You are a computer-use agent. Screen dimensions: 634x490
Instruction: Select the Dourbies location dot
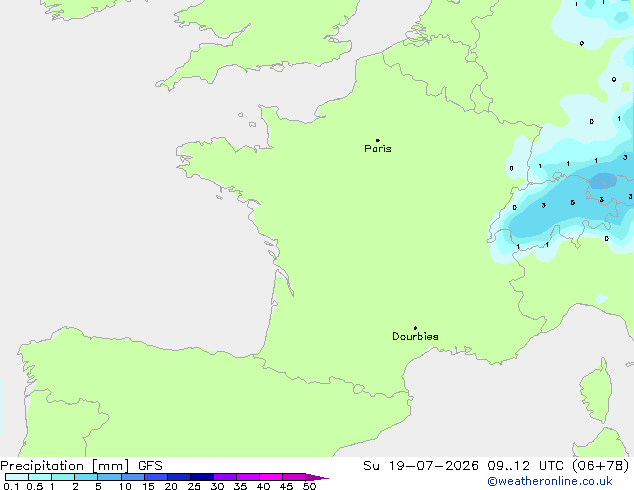click(415, 328)
